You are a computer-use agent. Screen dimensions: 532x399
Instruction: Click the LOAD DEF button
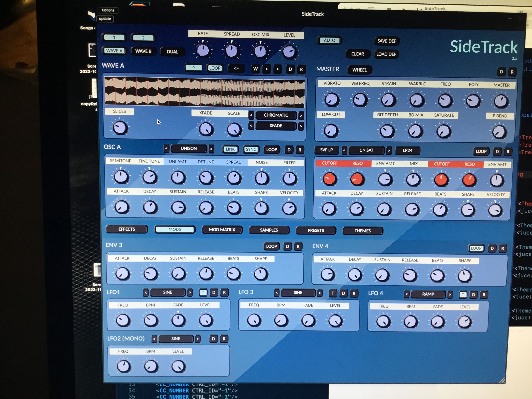point(386,54)
